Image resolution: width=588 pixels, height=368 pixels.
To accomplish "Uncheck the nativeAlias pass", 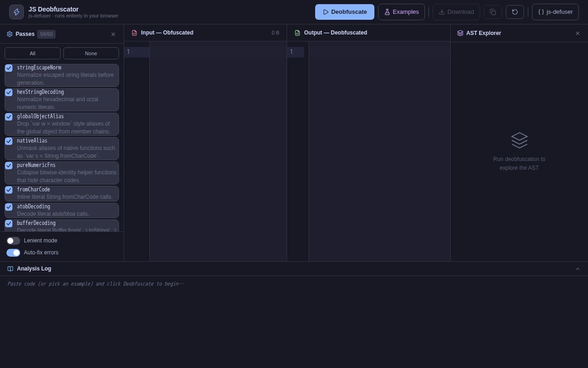I will (x=9, y=141).
